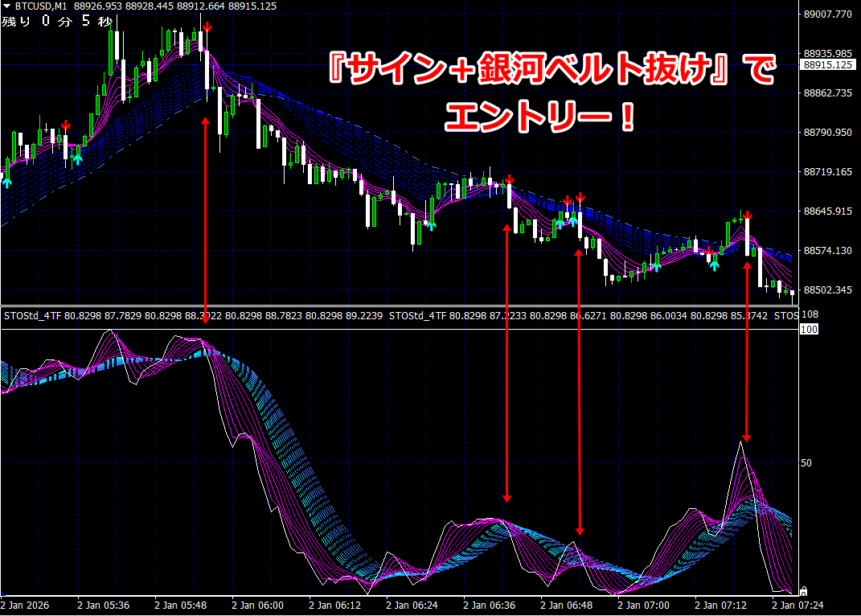This screenshot has height=616, width=861.
Task: Click the 2 Jan 06:12 time label
Action: point(335,605)
